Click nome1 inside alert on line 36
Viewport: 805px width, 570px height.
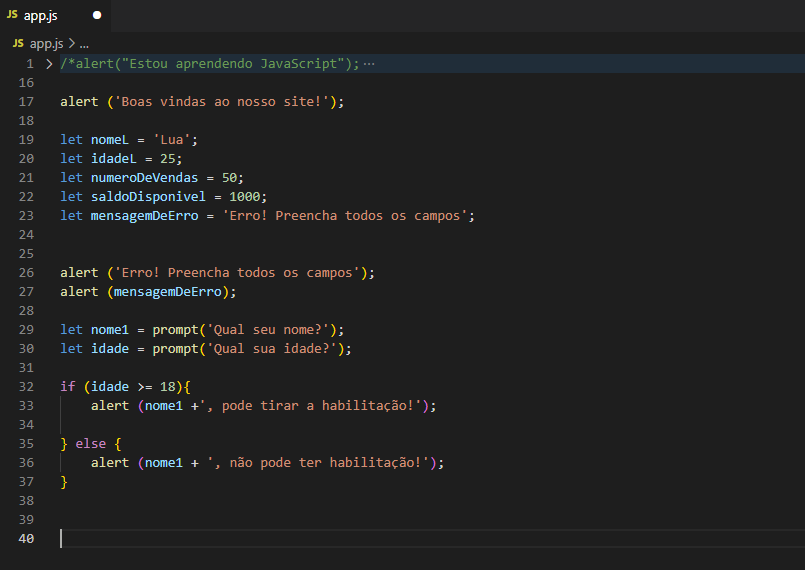click(x=164, y=463)
